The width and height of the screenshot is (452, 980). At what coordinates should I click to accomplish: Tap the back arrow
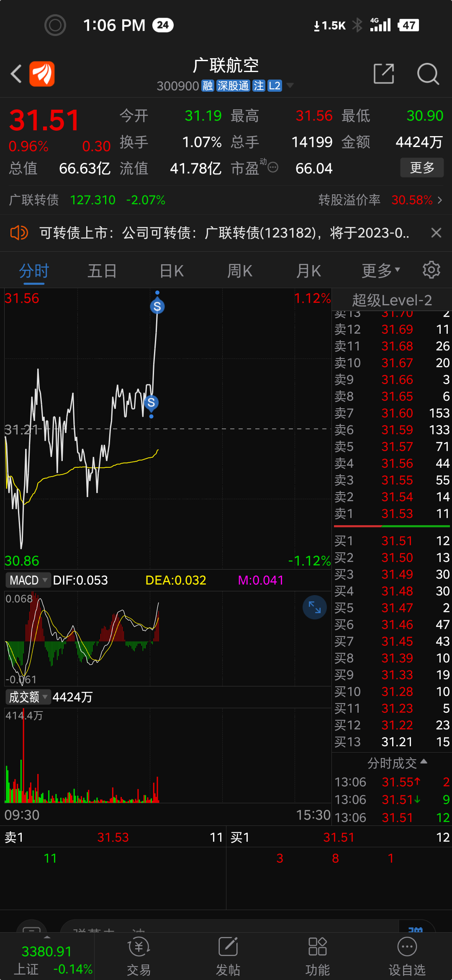click(x=16, y=74)
